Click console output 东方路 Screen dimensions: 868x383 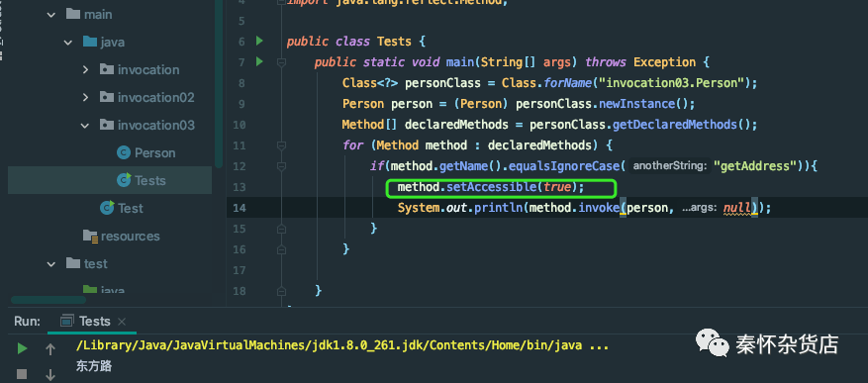click(94, 366)
